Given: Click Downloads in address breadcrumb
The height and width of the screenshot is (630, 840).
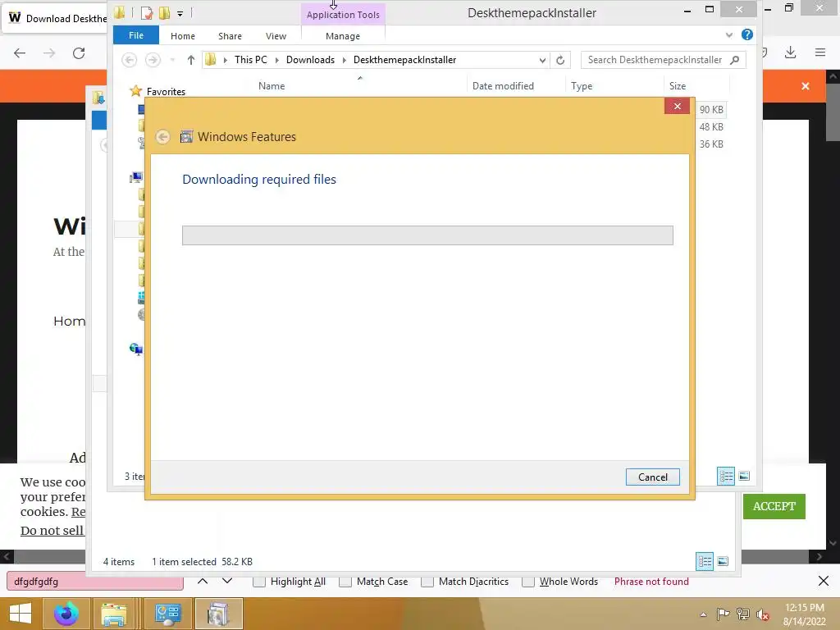Looking at the screenshot, I should click(310, 60).
